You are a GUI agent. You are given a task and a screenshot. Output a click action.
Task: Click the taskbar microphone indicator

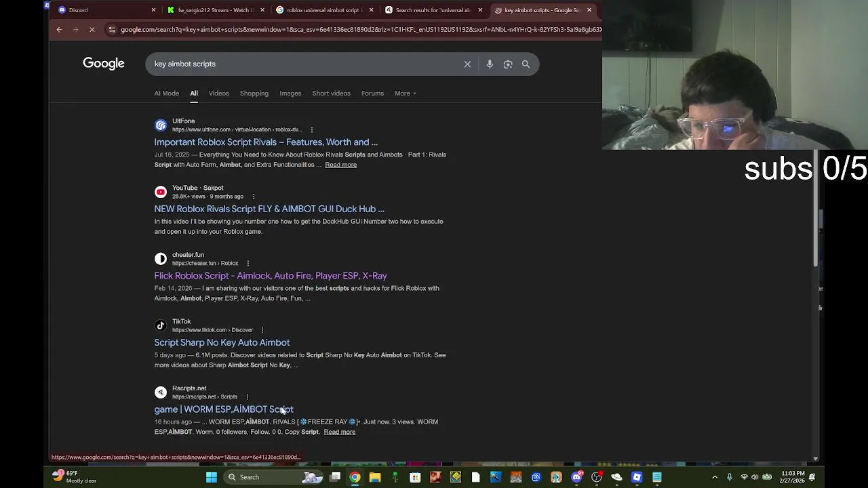coord(730,477)
